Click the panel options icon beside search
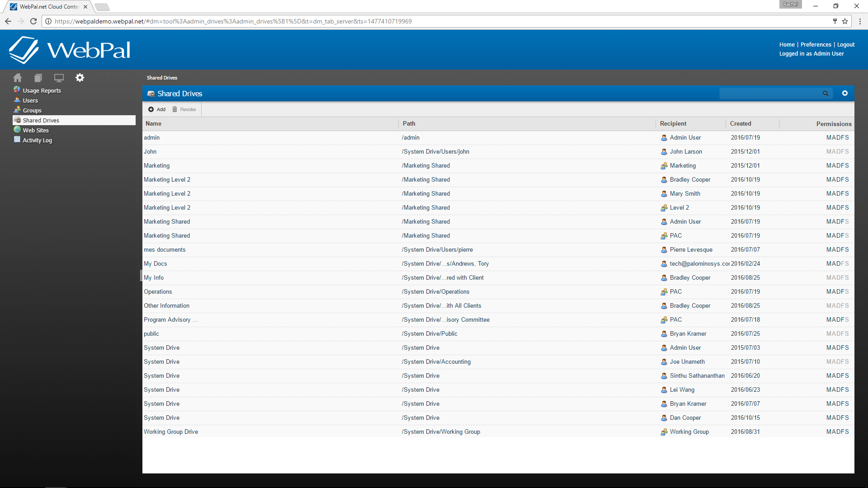This screenshot has height=488, width=868. (845, 93)
